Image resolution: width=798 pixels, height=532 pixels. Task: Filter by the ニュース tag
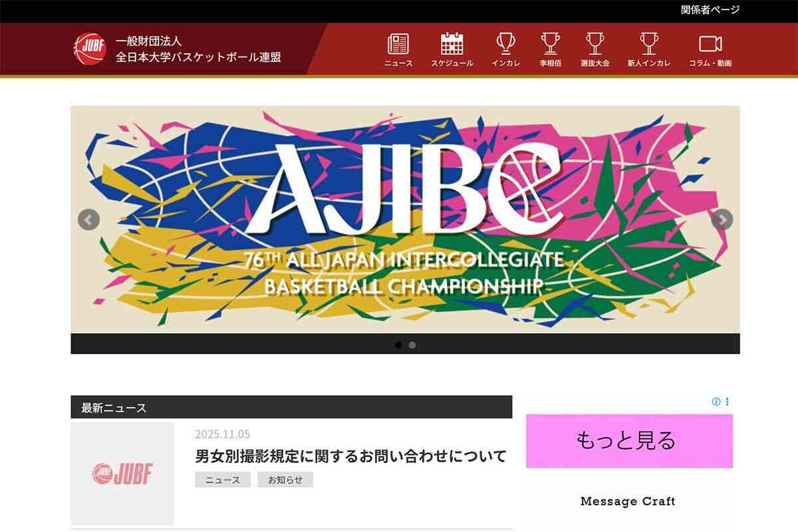(223, 479)
